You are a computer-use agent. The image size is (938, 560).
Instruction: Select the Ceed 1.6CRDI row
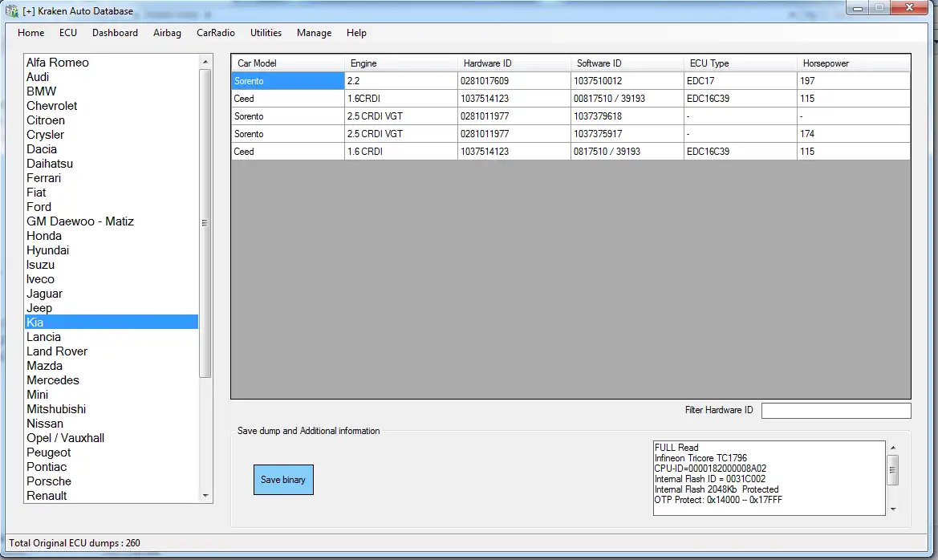(287, 98)
